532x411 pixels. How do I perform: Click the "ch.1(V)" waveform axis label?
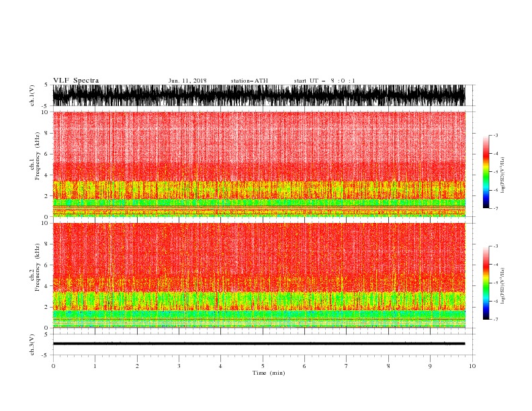point(32,95)
